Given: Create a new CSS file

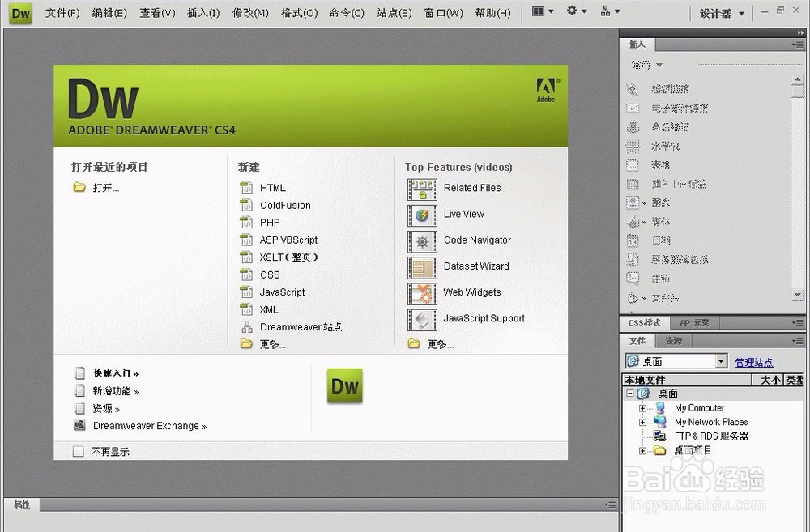Looking at the screenshot, I should pyautogui.click(x=270, y=275).
